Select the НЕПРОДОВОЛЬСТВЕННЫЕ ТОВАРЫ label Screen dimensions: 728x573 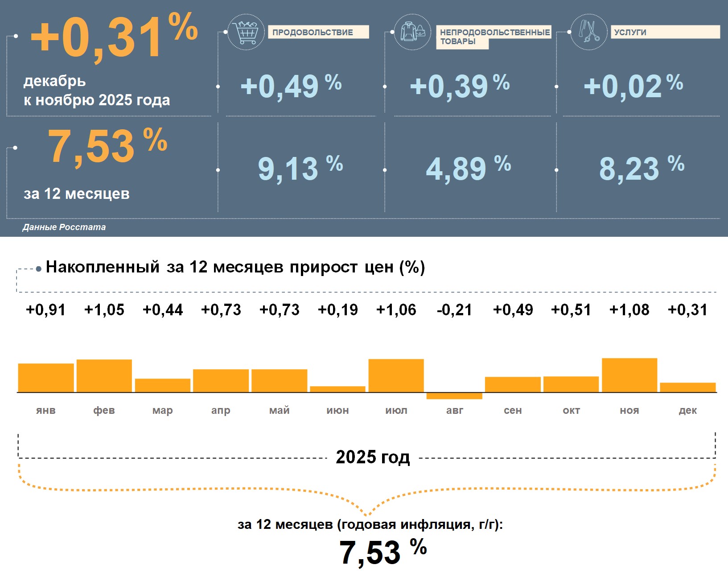click(x=494, y=36)
